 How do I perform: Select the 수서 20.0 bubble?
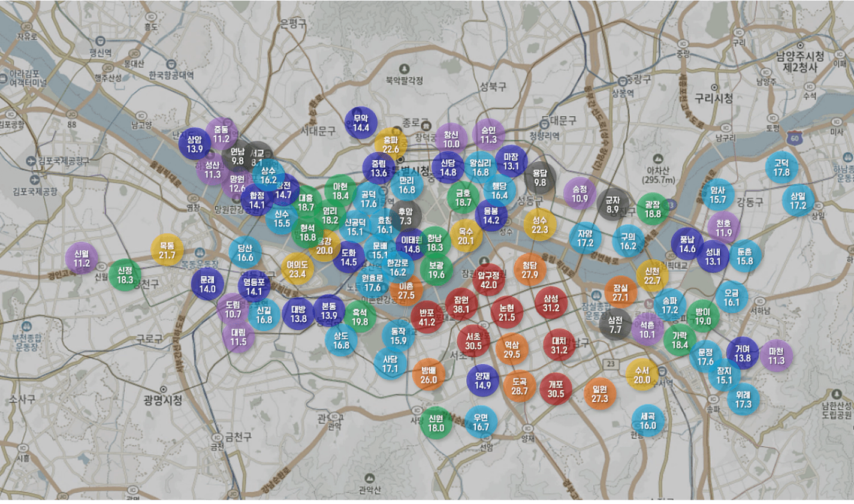(x=641, y=375)
